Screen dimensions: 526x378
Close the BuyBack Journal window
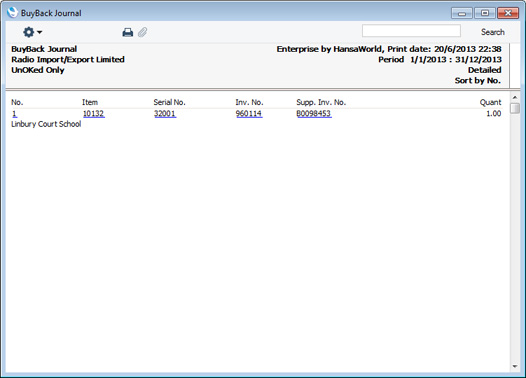point(508,13)
